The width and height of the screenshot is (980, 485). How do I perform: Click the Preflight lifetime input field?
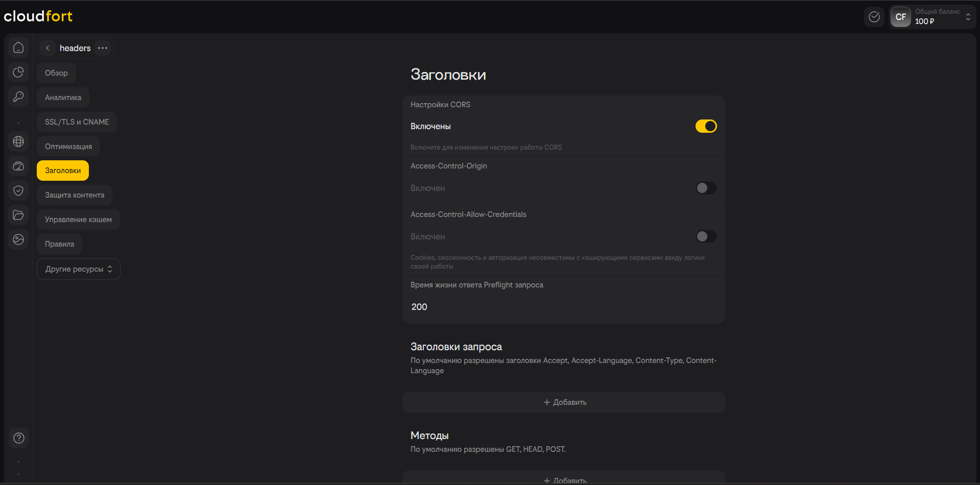(562, 307)
